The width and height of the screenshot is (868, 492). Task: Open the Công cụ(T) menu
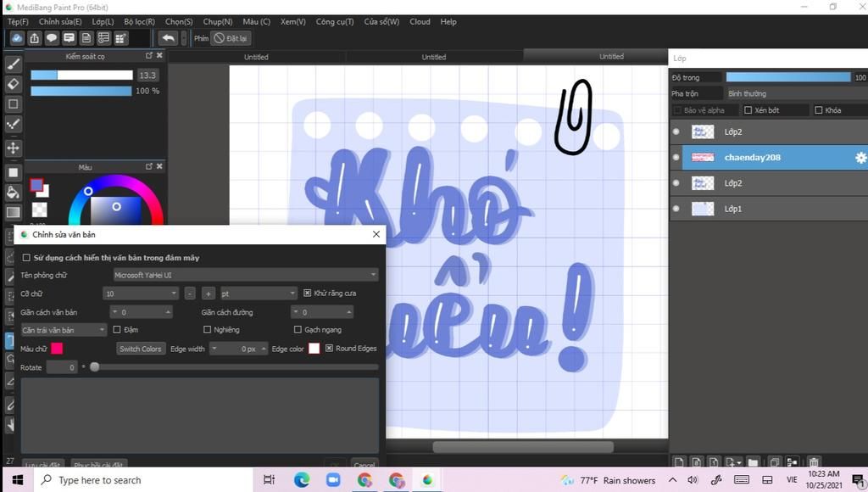334,21
